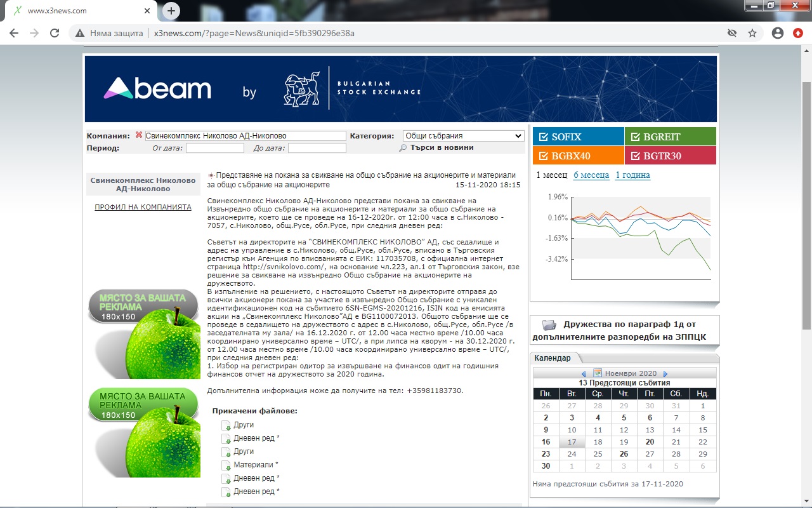The image size is (812, 508).
Task: Reload the page in browser
Action: click(55, 33)
